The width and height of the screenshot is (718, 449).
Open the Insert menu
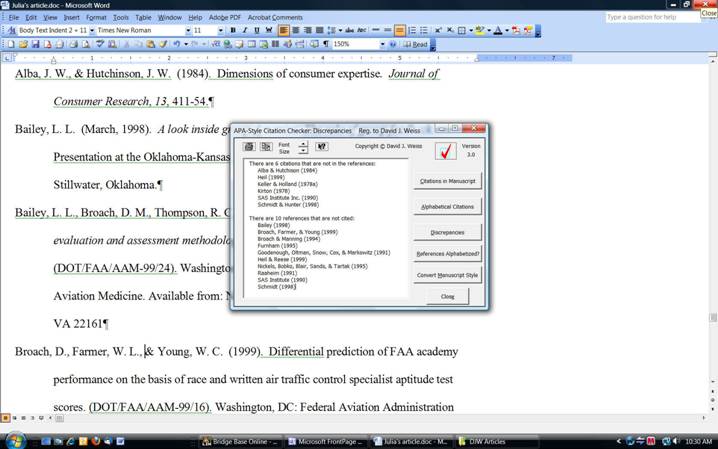71,17
